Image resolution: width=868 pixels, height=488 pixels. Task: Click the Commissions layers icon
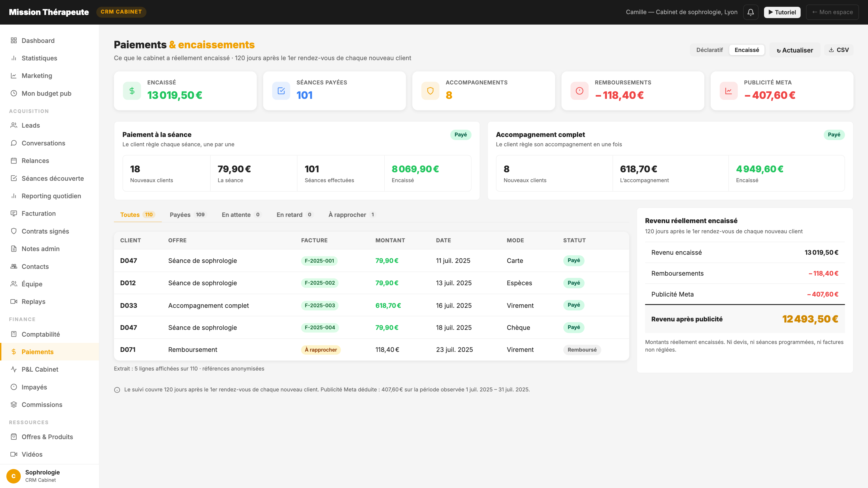(14, 404)
